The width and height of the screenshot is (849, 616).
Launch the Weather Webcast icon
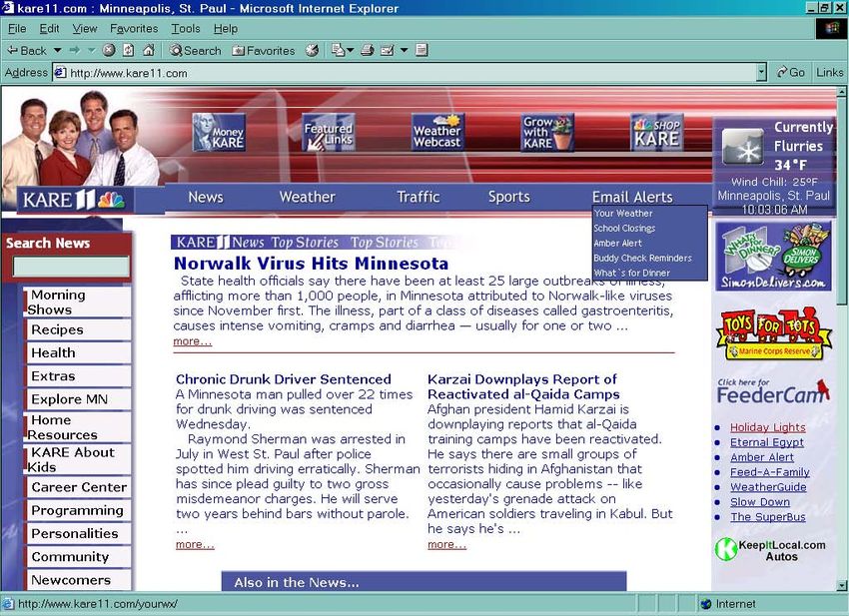(438, 132)
